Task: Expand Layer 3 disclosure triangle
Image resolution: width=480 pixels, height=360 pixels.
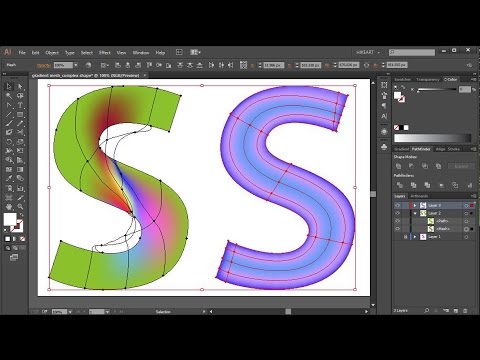Action: point(415,205)
